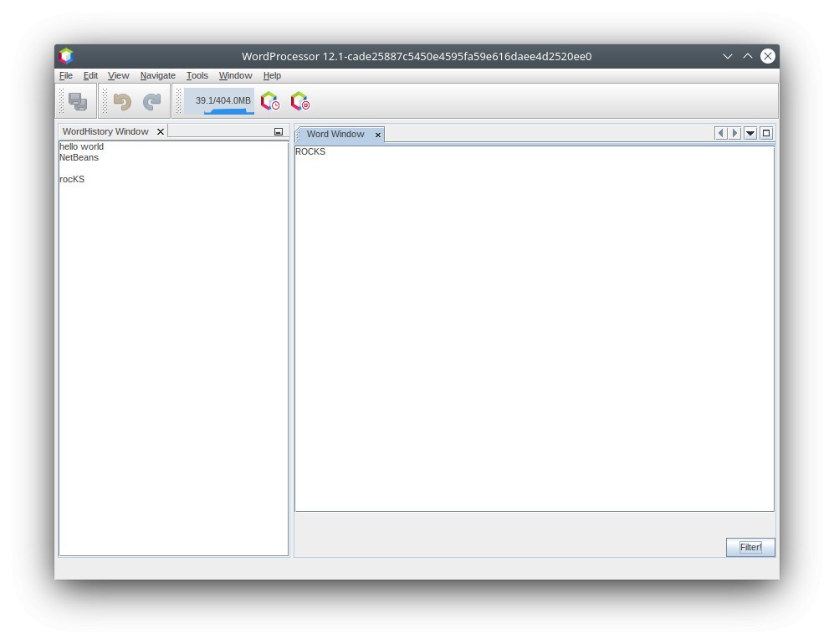Click the profile icon with clock badge
Image resolution: width=834 pixels, height=644 pixels.
(x=270, y=101)
